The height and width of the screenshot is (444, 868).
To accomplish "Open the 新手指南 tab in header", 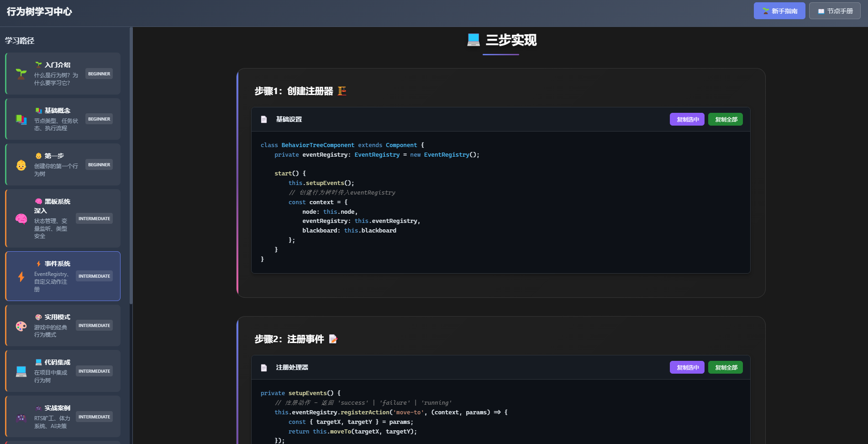I will [x=779, y=11].
